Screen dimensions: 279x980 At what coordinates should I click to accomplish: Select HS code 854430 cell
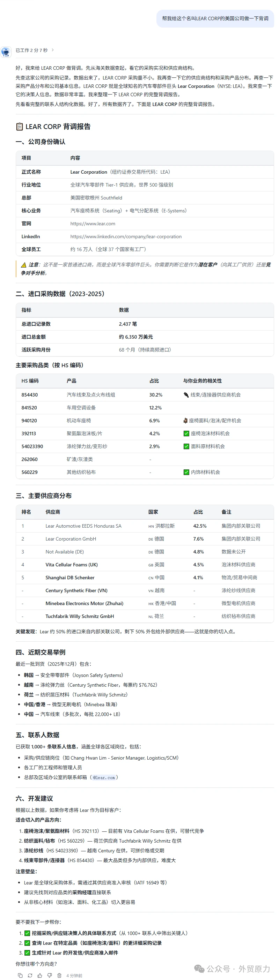pyautogui.click(x=29, y=395)
